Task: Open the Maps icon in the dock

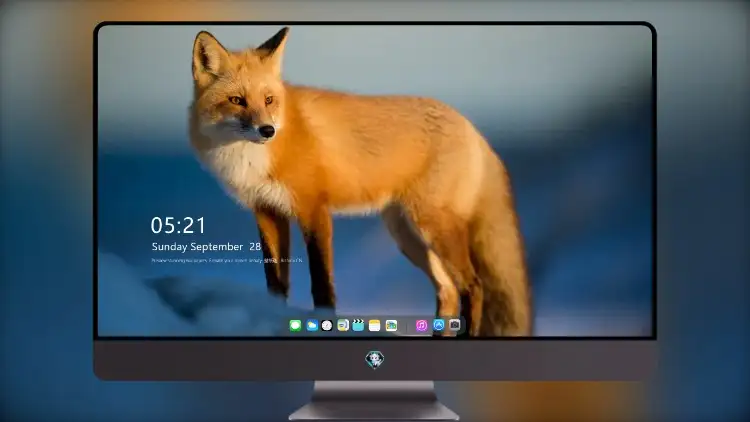Action: (x=391, y=326)
